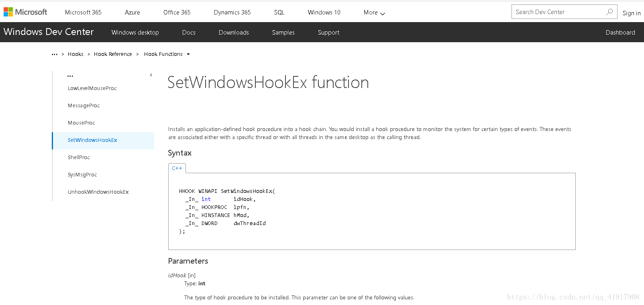Viewport: 644px width, 305px height.
Task: Open SQL in the top menu
Action: [279, 12]
